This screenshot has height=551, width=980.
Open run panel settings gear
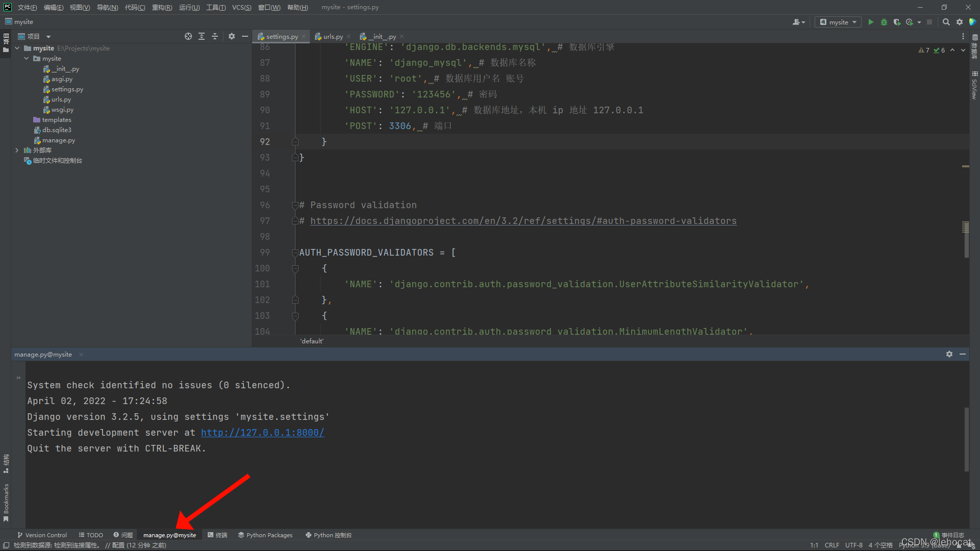(x=949, y=354)
